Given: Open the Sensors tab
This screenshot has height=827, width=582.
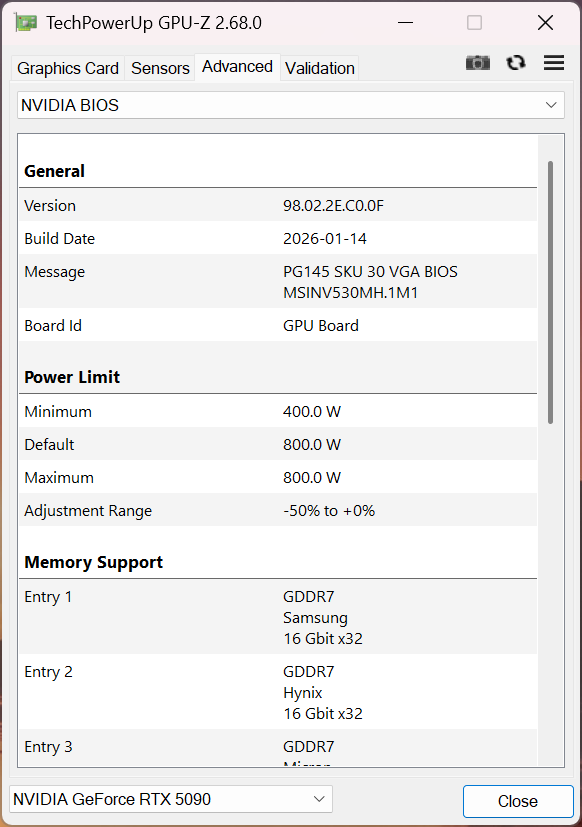Looking at the screenshot, I should [160, 68].
